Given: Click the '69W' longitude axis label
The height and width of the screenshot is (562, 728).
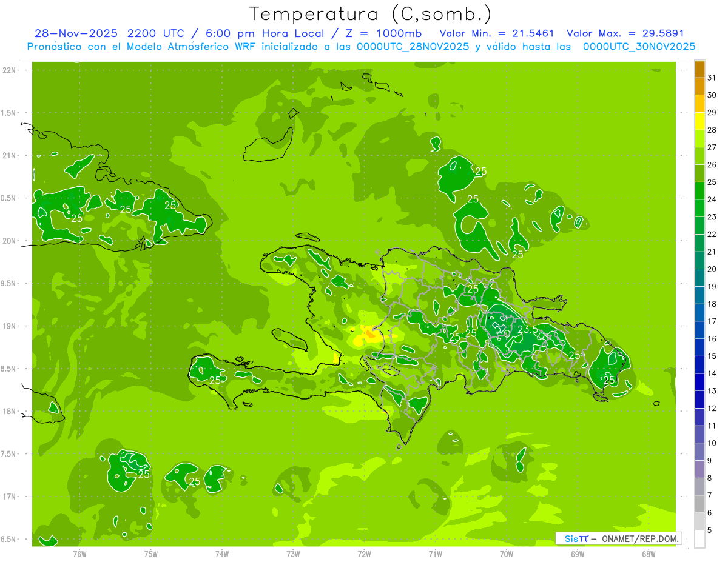Looking at the screenshot, I should [578, 554].
